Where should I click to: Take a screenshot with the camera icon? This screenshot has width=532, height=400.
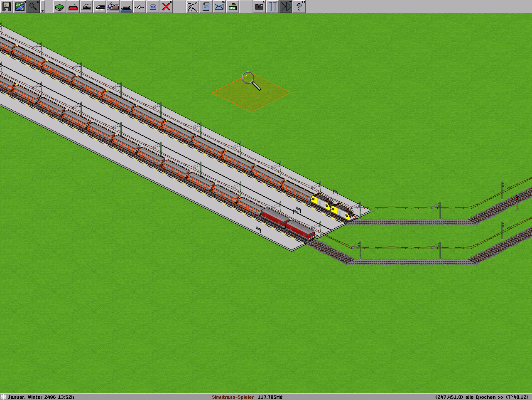(259, 7)
